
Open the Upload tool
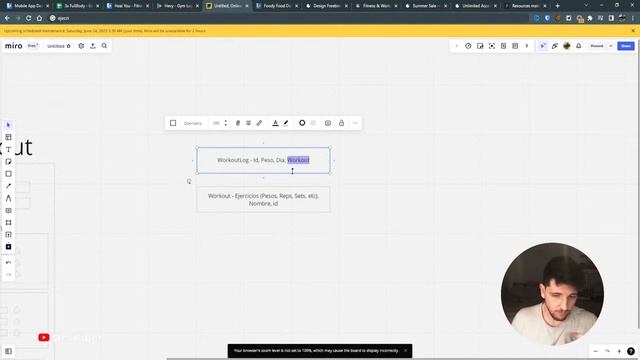tap(8, 235)
